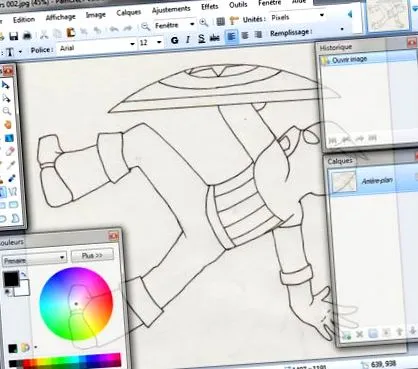Add a new layer in Calques panel

pyautogui.click(x=346, y=334)
